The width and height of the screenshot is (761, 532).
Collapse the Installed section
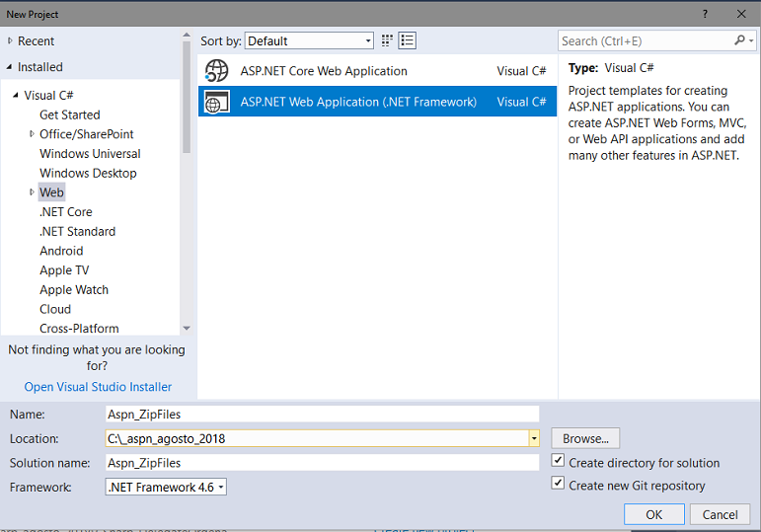[x=9, y=67]
